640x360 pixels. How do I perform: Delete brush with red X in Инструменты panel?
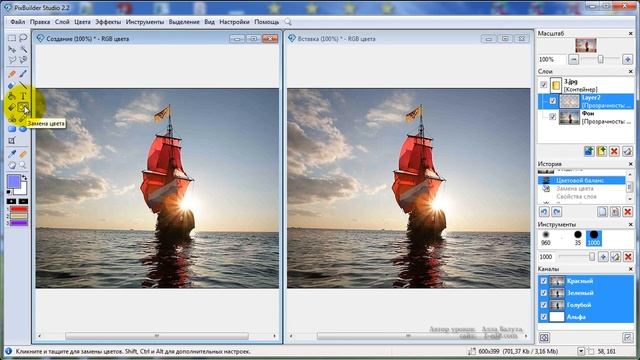[x=628, y=257]
